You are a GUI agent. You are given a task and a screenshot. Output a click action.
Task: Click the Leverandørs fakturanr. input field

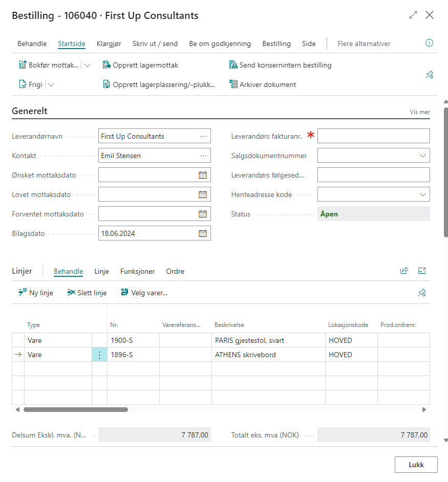(x=373, y=136)
